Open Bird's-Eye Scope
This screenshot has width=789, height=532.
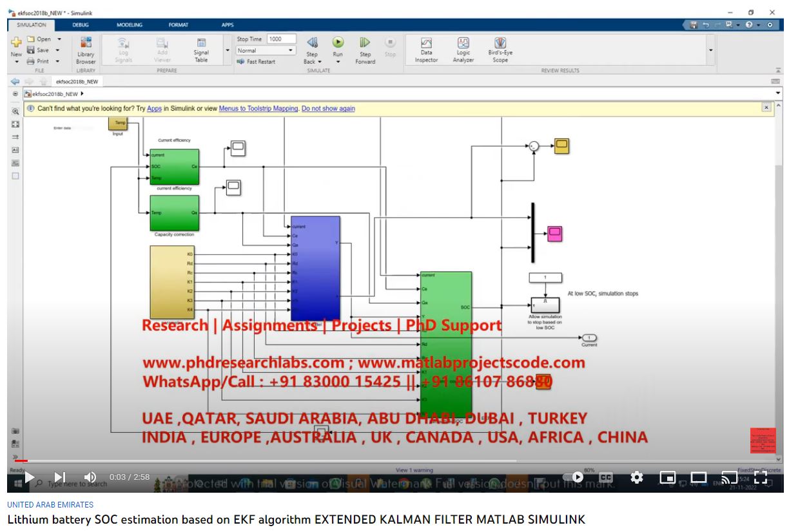pyautogui.click(x=500, y=50)
